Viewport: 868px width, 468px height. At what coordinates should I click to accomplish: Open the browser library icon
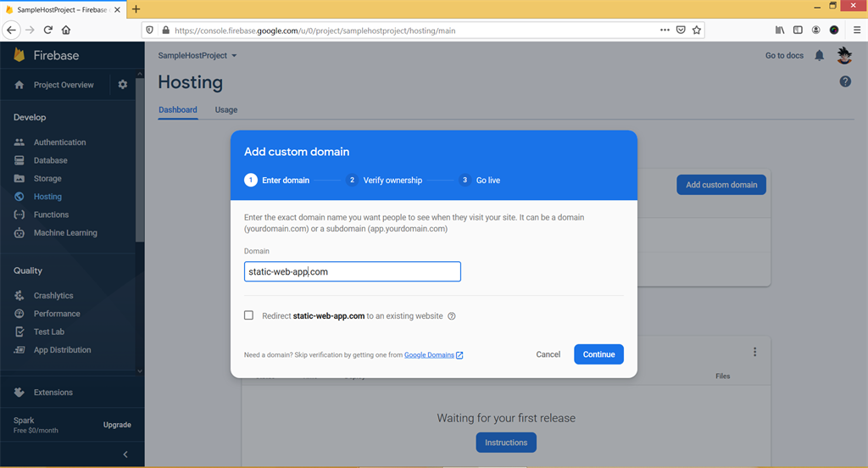(780, 30)
